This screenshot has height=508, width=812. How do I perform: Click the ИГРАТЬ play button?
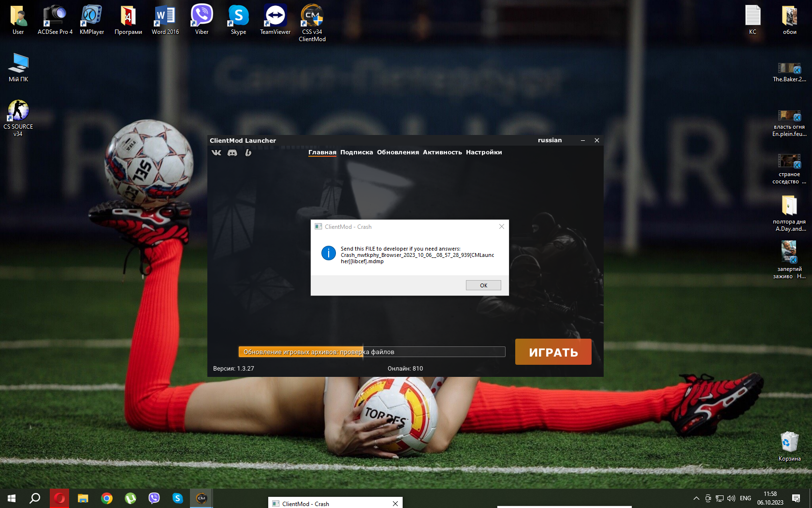click(553, 352)
